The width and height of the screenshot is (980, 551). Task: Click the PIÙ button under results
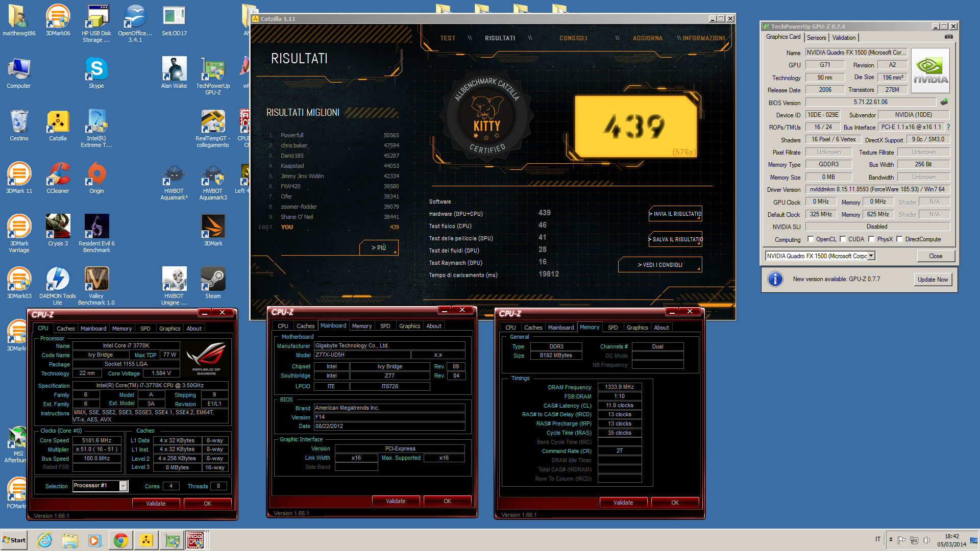coord(378,247)
